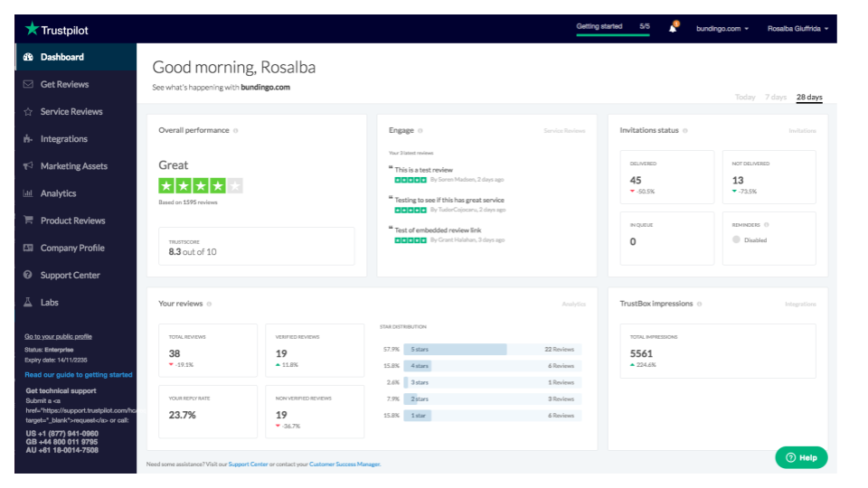Click the Your Reply Rate 23.7% card
The image size is (868, 488).
208,412
